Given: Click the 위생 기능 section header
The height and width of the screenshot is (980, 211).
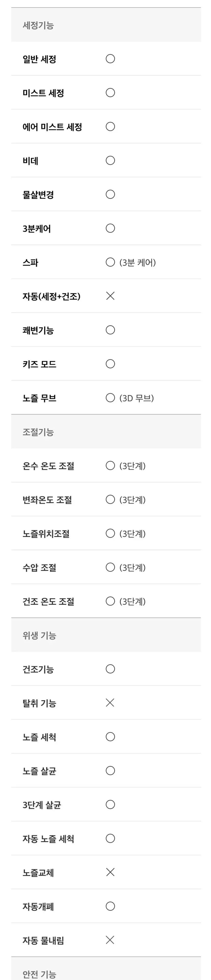Looking at the screenshot, I should coord(106,635).
